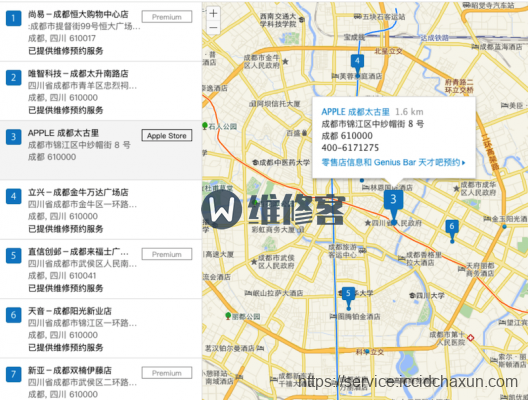
Task: Select map pin number 4
Action: point(357,65)
